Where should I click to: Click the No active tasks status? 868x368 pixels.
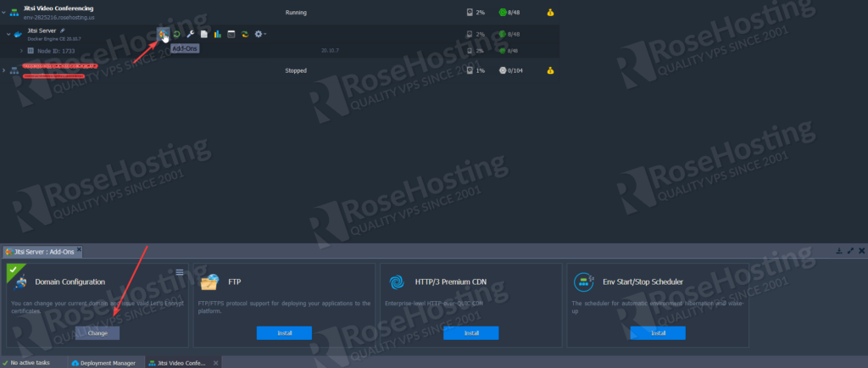click(26, 363)
